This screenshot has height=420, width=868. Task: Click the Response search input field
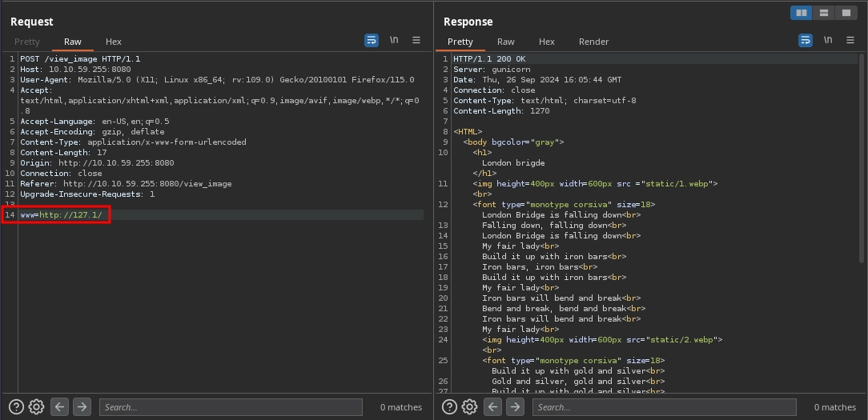coord(664,407)
